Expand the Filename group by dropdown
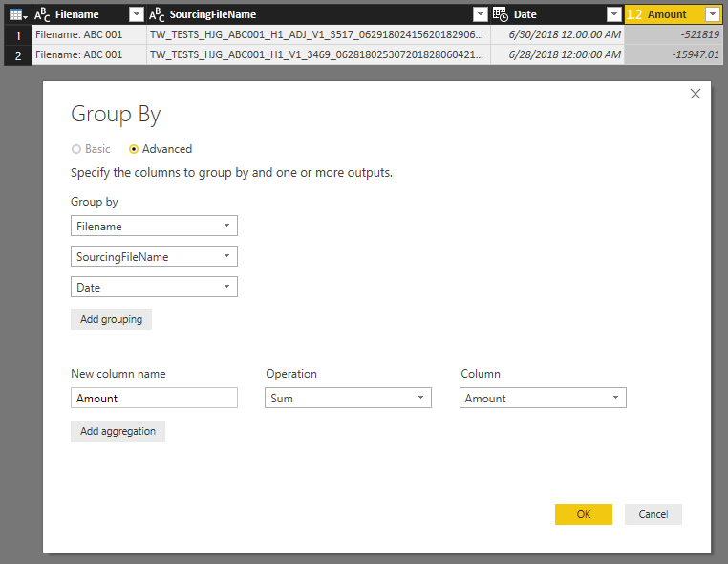Image resolution: width=728 pixels, height=564 pixels. click(x=154, y=226)
